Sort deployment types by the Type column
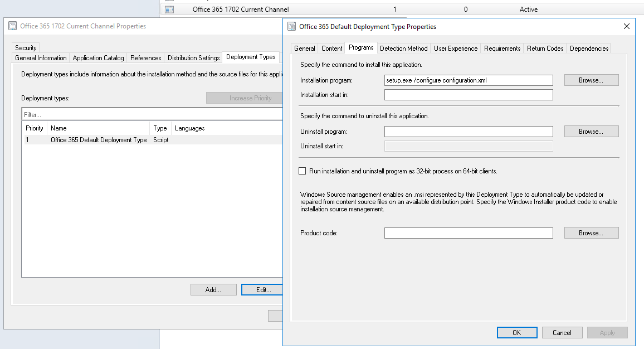The image size is (644, 349). pos(160,128)
